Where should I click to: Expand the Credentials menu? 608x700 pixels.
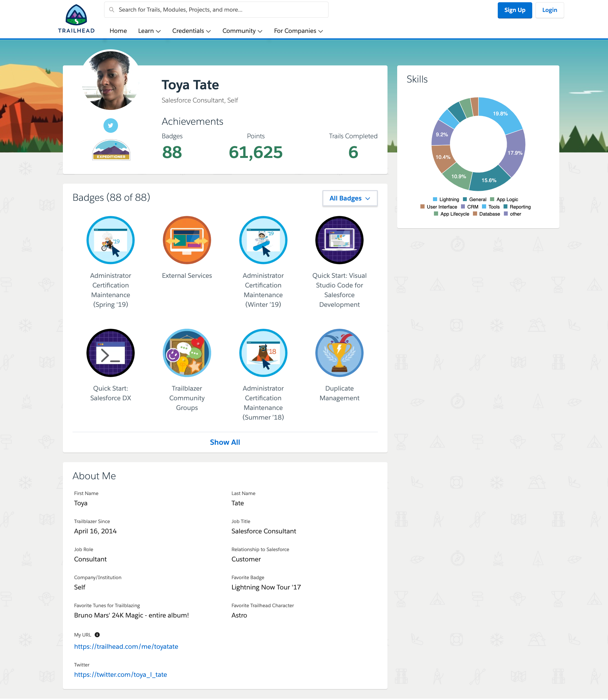click(x=191, y=31)
